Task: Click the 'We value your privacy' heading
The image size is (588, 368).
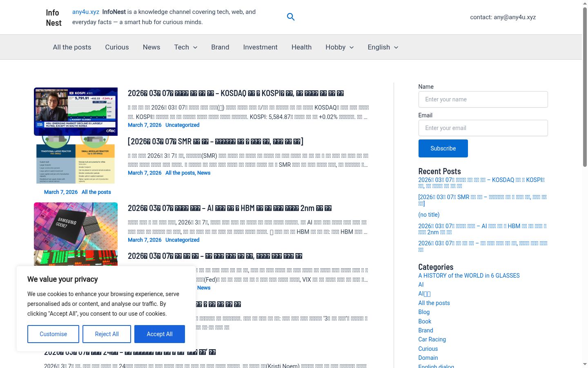Action: [x=62, y=279]
